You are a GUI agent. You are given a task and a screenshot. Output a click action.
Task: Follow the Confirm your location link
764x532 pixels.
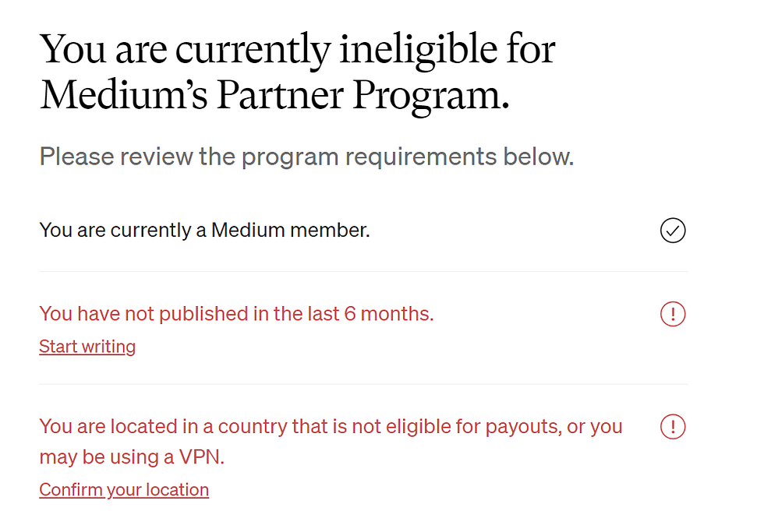[x=124, y=490]
